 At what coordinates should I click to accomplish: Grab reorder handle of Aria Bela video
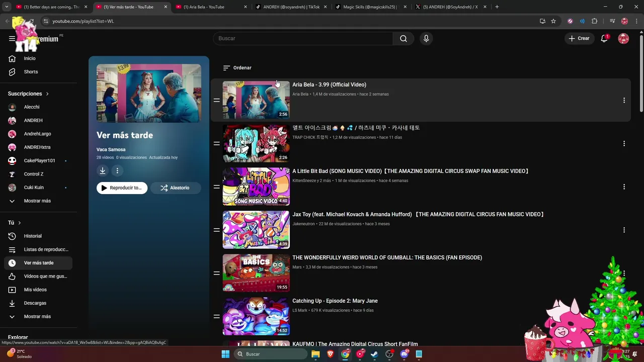click(216, 100)
